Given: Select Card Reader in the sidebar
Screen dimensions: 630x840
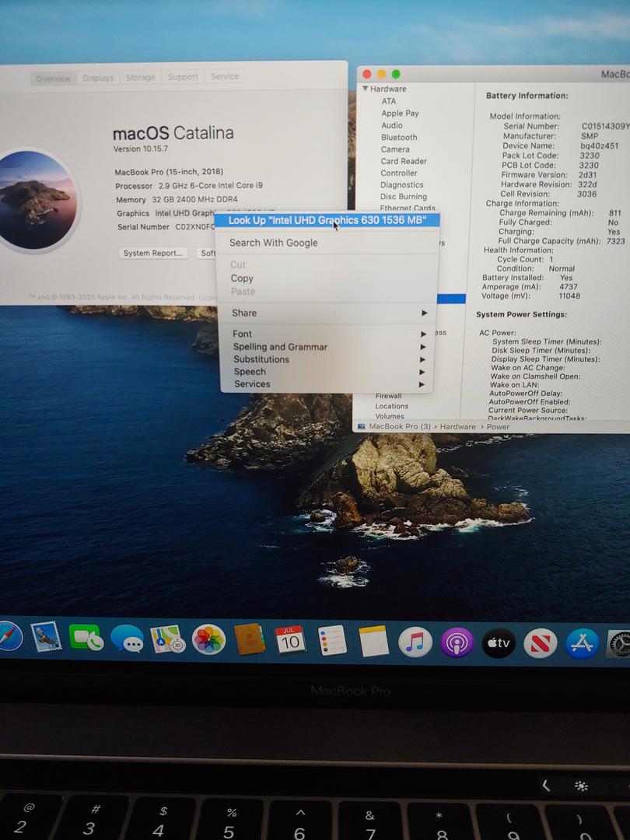Looking at the screenshot, I should 404,161.
